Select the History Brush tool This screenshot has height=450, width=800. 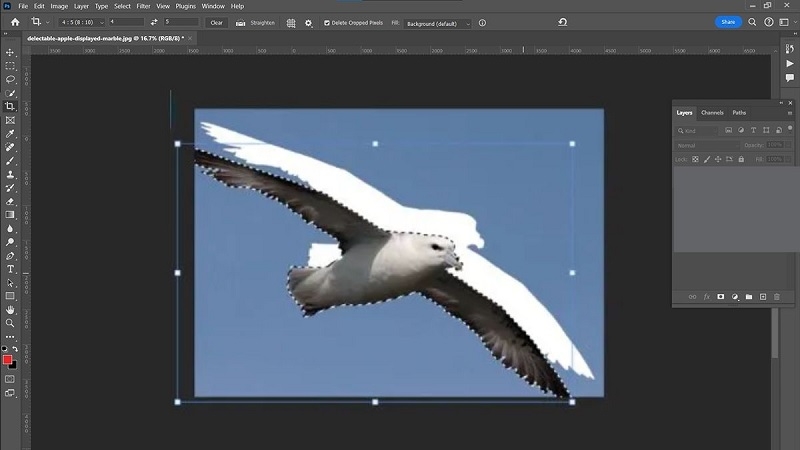point(10,188)
